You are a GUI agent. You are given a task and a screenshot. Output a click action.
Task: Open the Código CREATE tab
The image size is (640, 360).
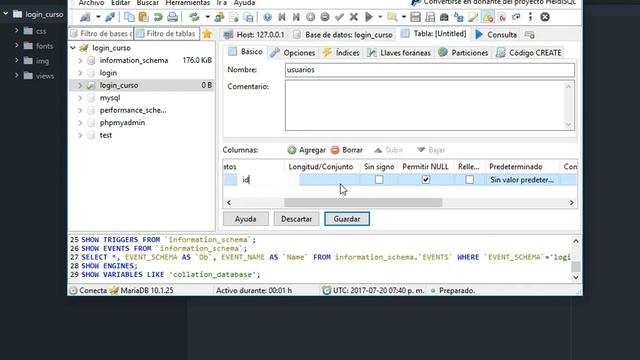529,53
